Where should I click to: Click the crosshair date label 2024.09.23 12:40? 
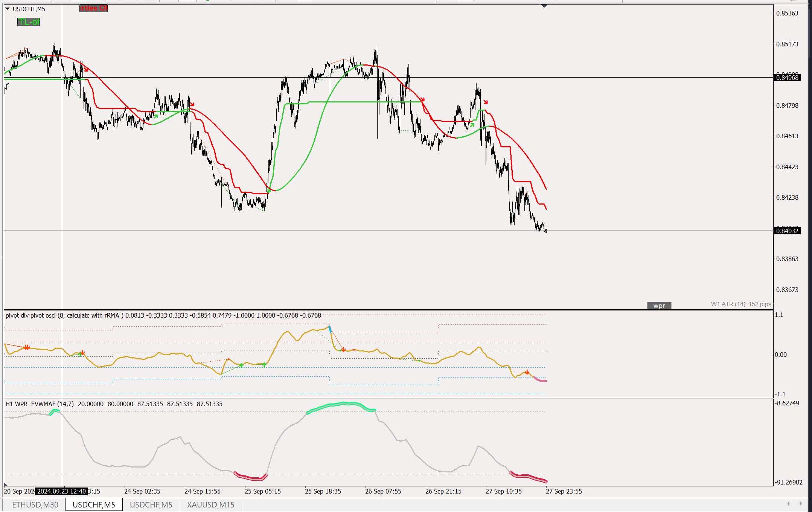pos(62,491)
